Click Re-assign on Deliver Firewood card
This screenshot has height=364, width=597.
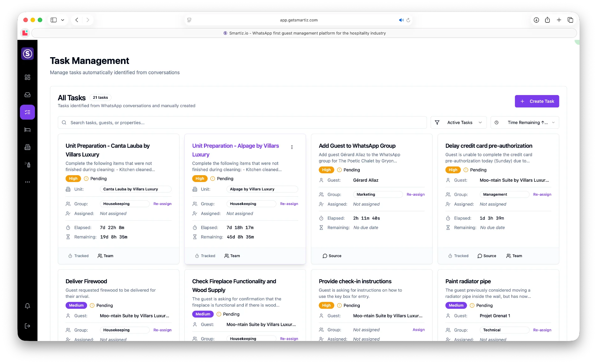[162, 330]
